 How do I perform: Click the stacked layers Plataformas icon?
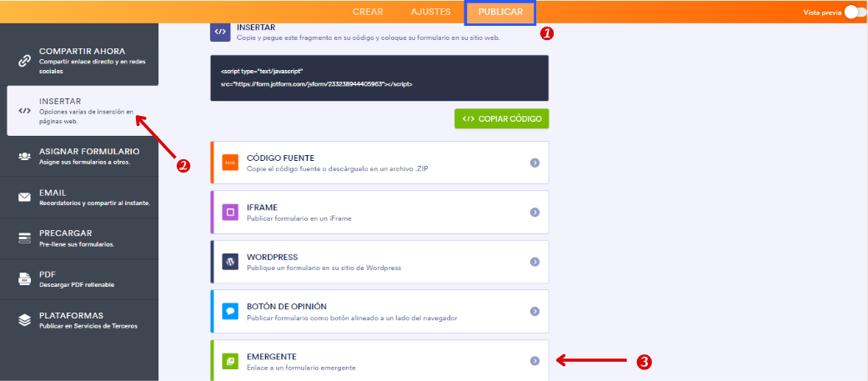coord(24,320)
